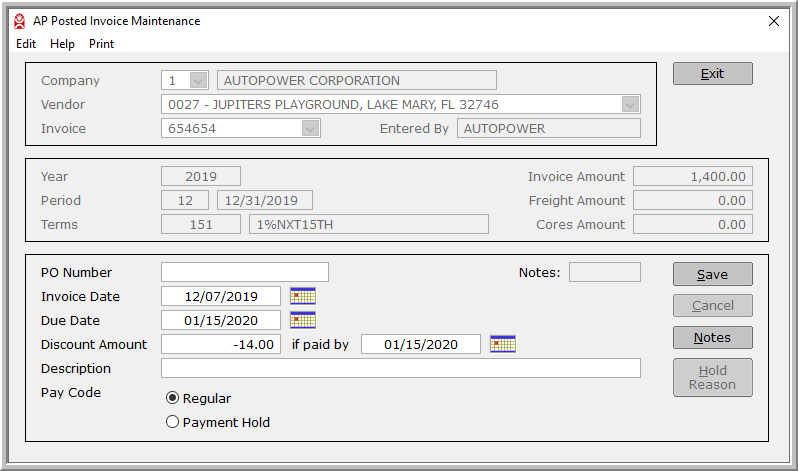The image size is (798, 471).
Task: Open the Notes button
Action: (x=712, y=338)
